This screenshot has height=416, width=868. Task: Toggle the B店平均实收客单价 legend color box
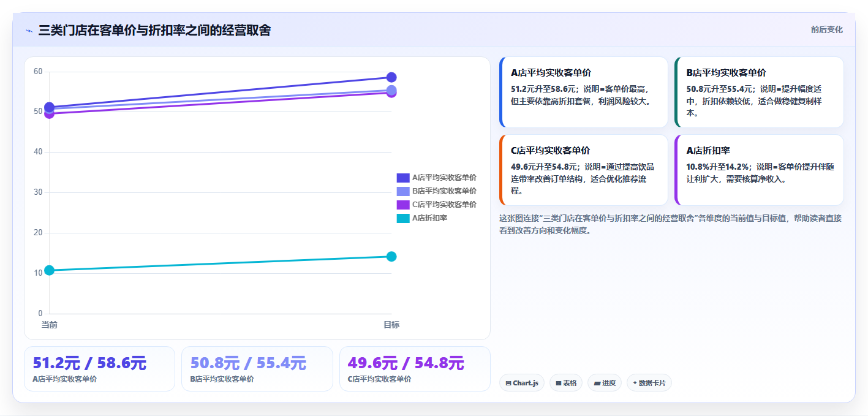[x=403, y=191]
